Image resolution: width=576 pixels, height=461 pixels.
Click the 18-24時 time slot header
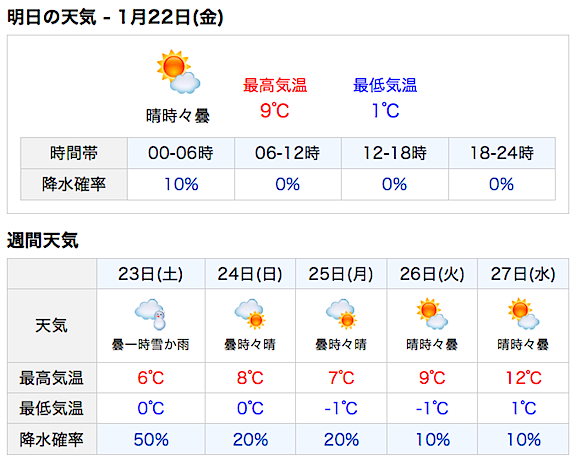(502, 153)
